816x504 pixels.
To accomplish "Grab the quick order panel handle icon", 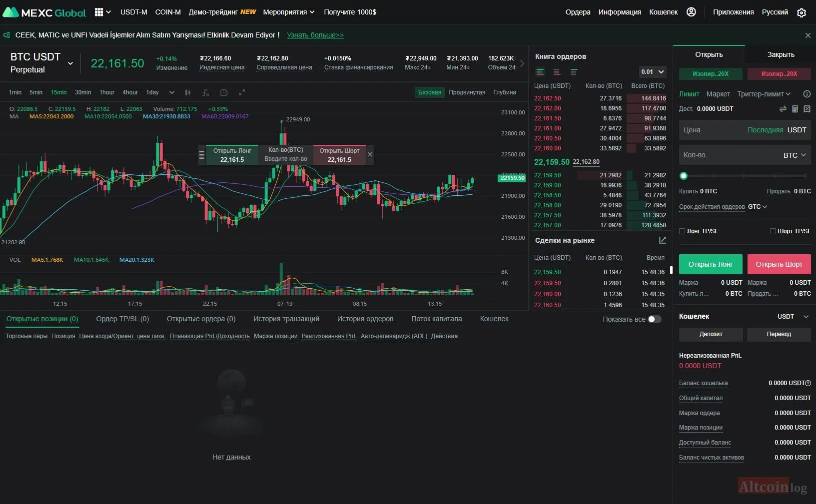I will [x=202, y=155].
